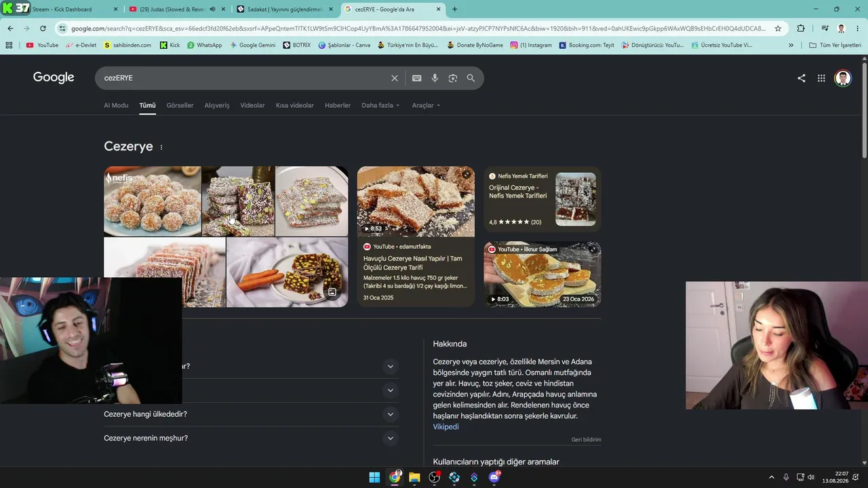Open the Chrome extensions menu
This screenshot has height=488, width=868.
pyautogui.click(x=801, y=28)
